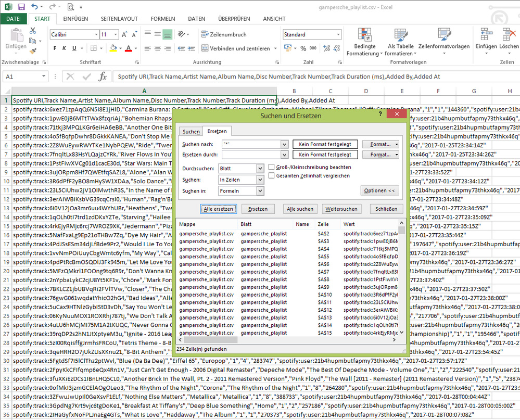Apply thousands separator 000 format
Screen dimensions: 520x420
[313, 48]
